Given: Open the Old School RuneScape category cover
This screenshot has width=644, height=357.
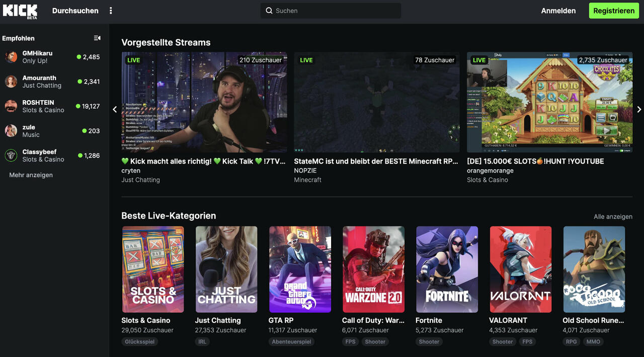Looking at the screenshot, I should (594, 269).
